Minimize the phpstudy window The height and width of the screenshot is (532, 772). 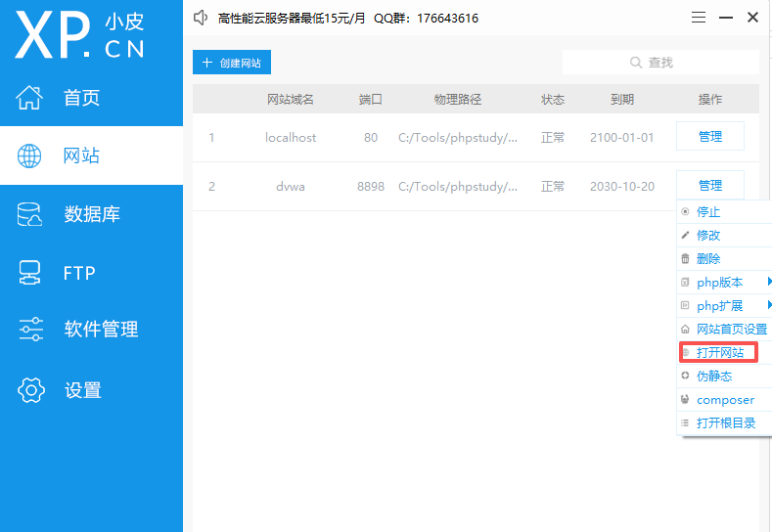coord(726,18)
